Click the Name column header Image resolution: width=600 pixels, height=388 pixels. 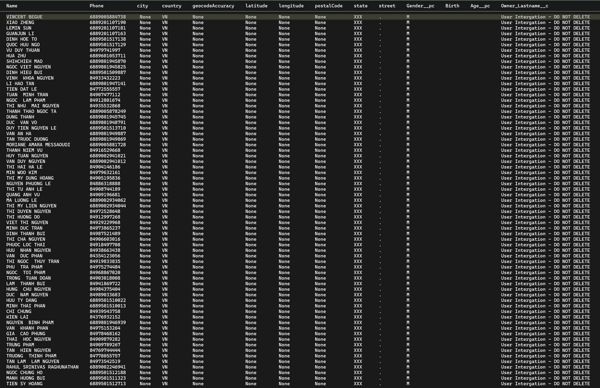(x=11, y=6)
